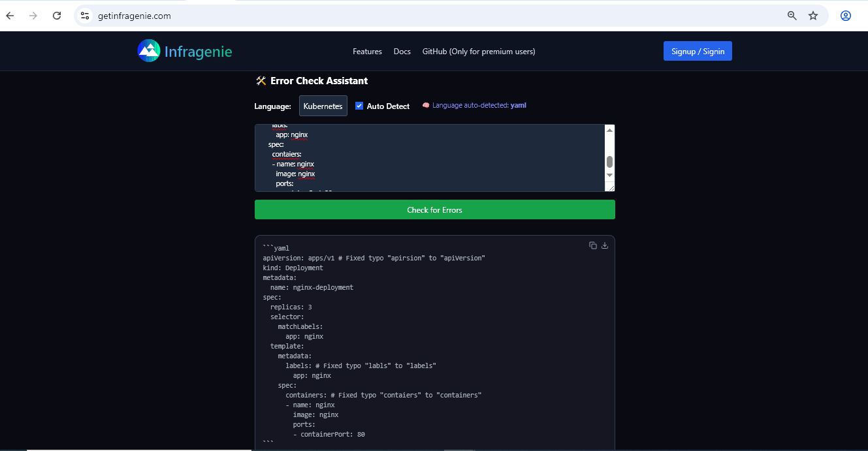Uncheck the Auto Detect checkbox
Viewport: 868px width, 451px height.
[359, 106]
